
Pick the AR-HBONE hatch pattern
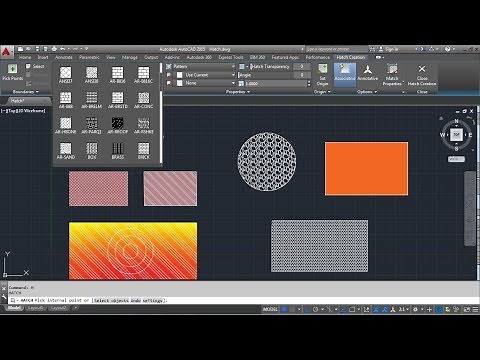[66, 125]
